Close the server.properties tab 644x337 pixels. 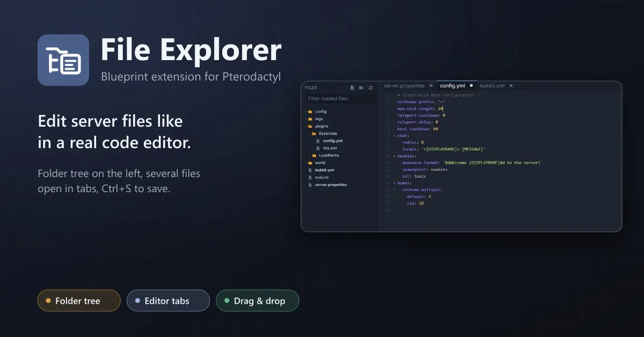tap(430, 86)
